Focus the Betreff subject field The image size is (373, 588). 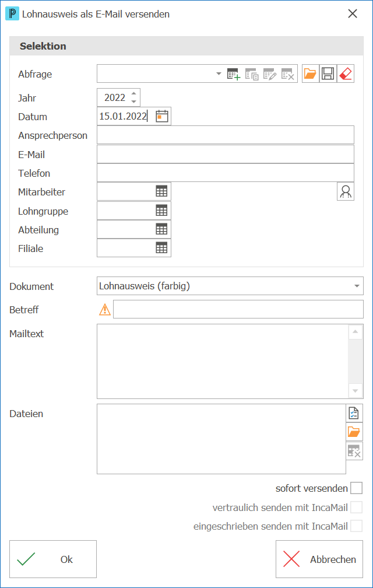point(238,309)
